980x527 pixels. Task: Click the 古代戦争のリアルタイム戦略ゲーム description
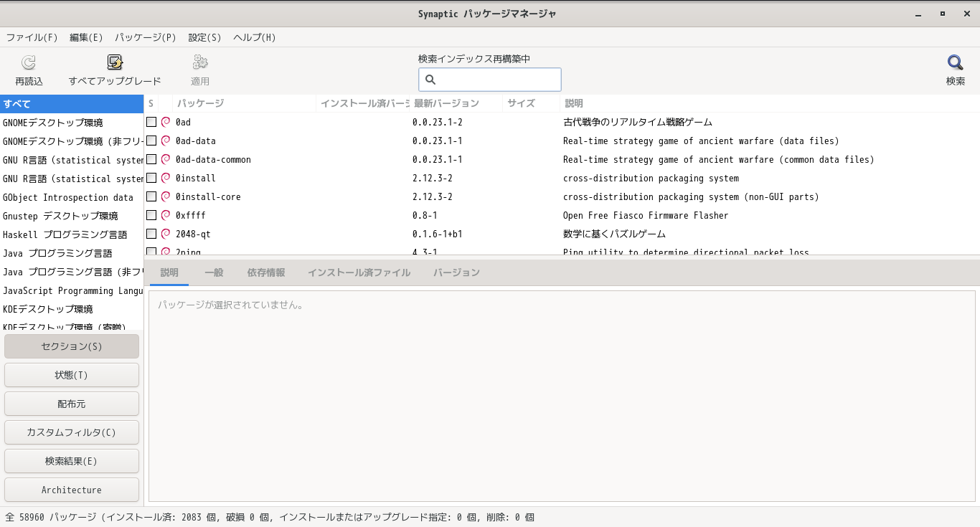point(638,122)
